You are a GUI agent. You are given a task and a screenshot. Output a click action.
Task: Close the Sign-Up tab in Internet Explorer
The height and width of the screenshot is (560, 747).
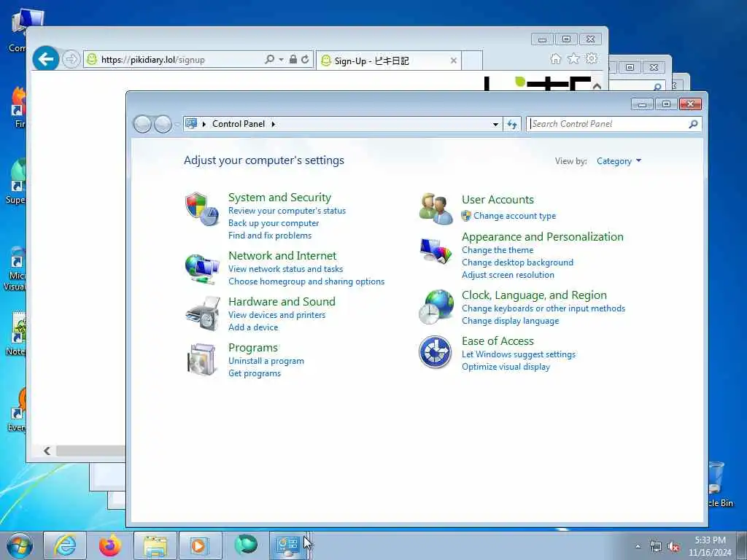tap(454, 61)
